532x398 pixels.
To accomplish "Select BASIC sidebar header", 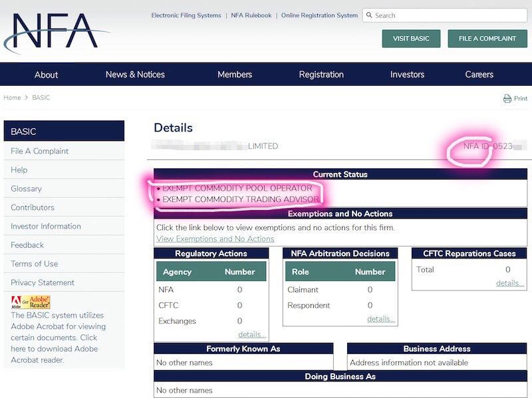I will point(64,131).
